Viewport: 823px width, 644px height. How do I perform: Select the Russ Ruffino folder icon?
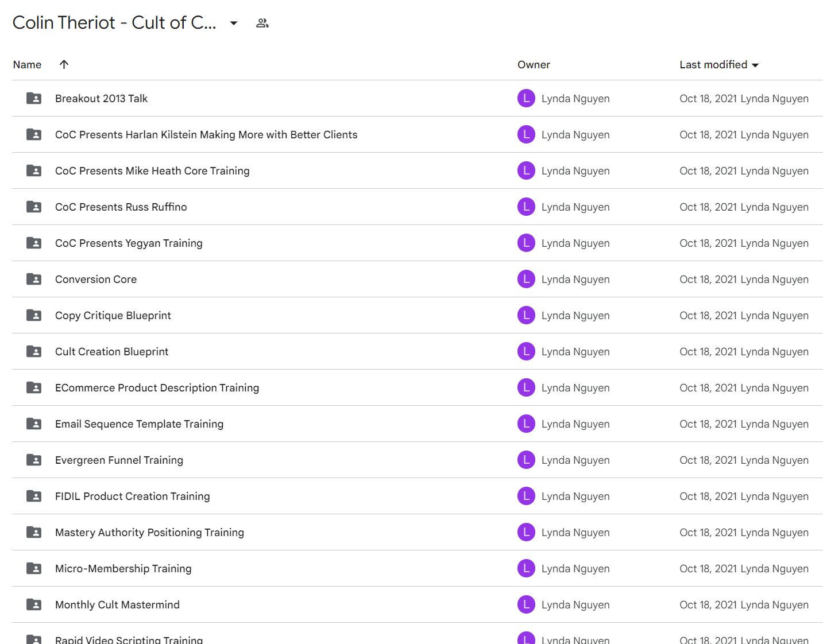[34, 207]
